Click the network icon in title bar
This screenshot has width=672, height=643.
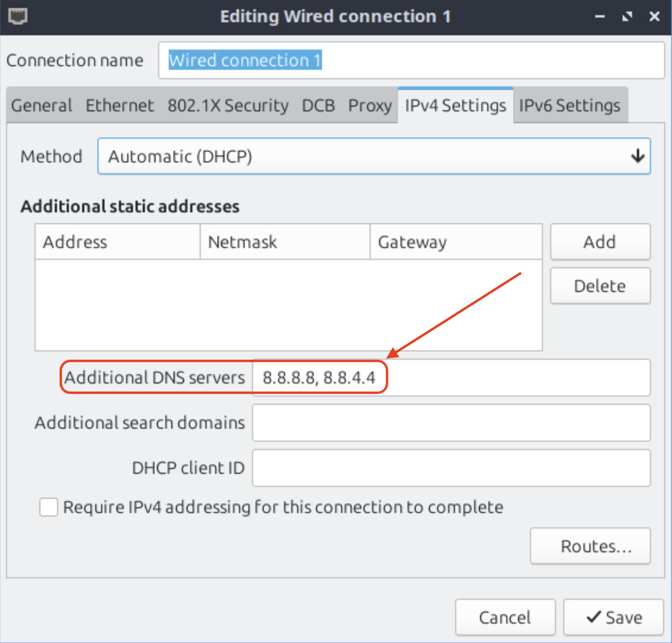pos(18,17)
